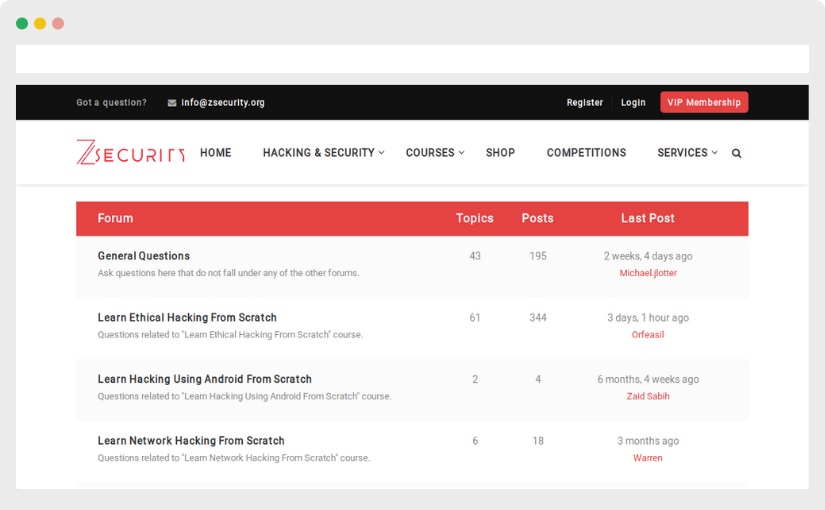
Task: Click the post count 195
Action: tap(538, 256)
